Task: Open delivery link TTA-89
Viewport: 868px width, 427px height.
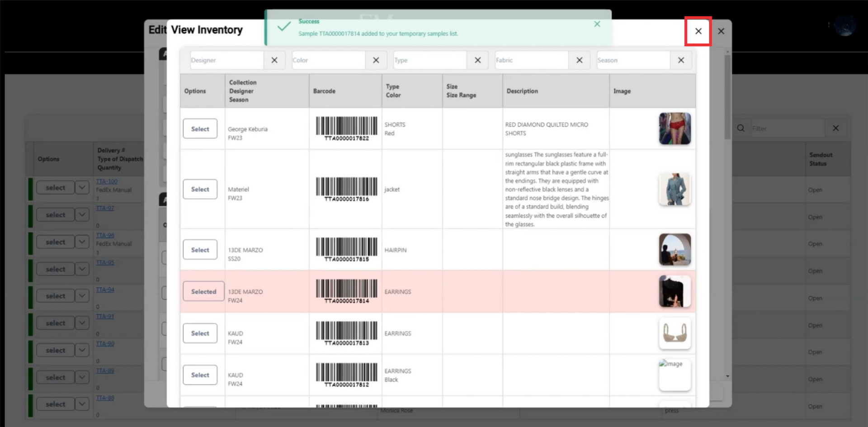Action: (105, 370)
